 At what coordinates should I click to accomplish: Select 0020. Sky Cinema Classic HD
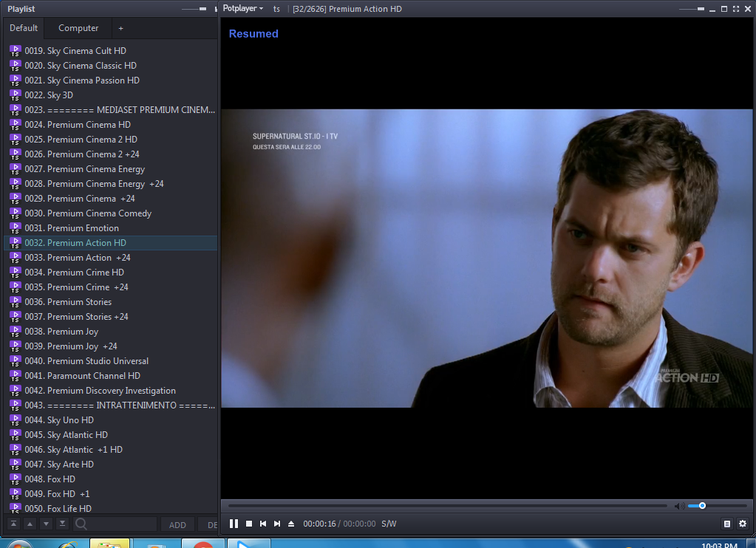110,66
